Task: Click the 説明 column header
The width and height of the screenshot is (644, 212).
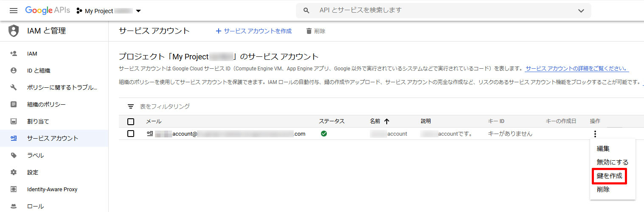Action: pyautogui.click(x=426, y=121)
